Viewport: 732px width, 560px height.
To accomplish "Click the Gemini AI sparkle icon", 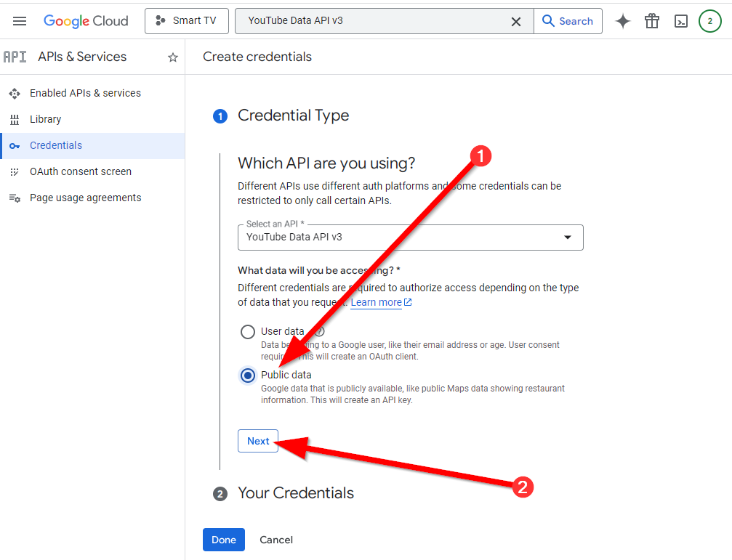I will point(623,21).
